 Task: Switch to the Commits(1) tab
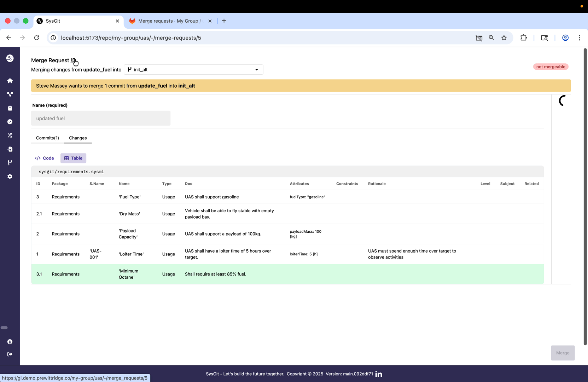47,138
